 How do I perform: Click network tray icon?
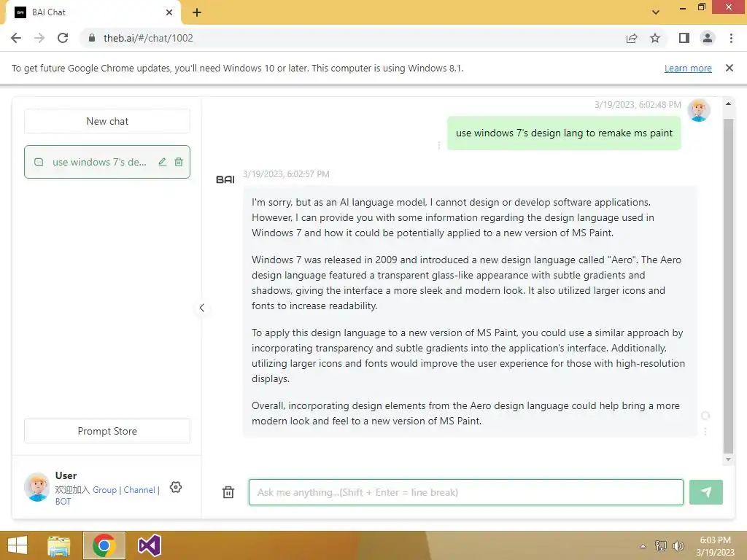(x=661, y=545)
